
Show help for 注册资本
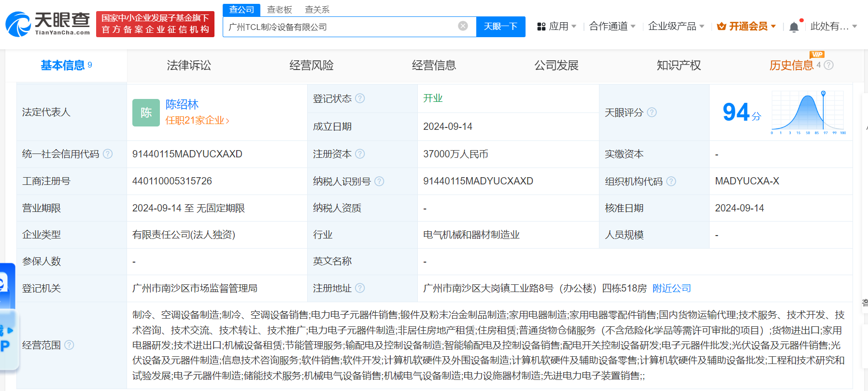point(360,154)
